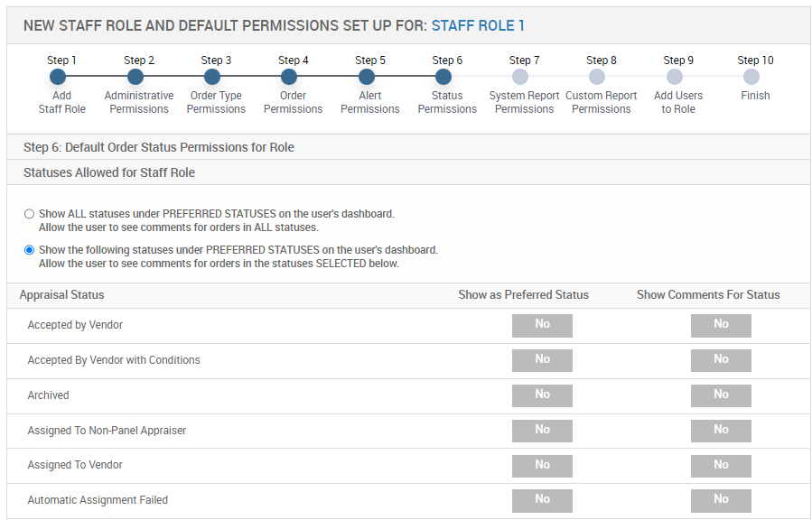Click the Step 6 Status Permissions label

click(x=447, y=102)
